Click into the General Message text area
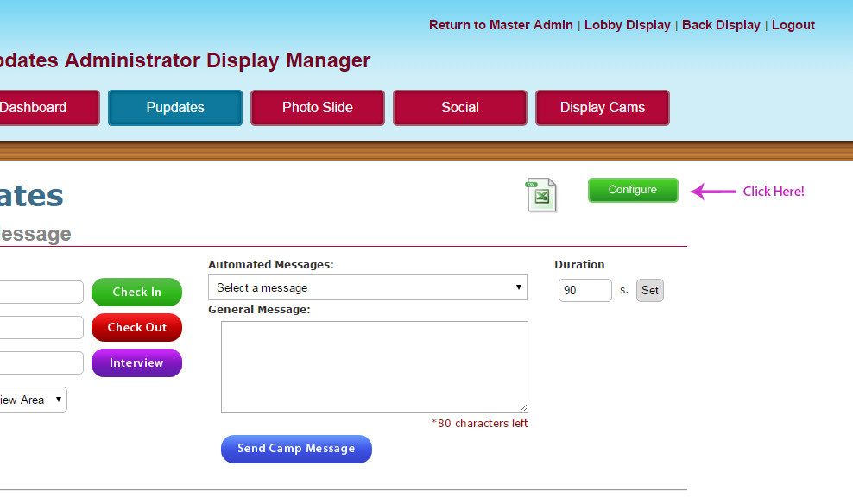 (x=375, y=367)
